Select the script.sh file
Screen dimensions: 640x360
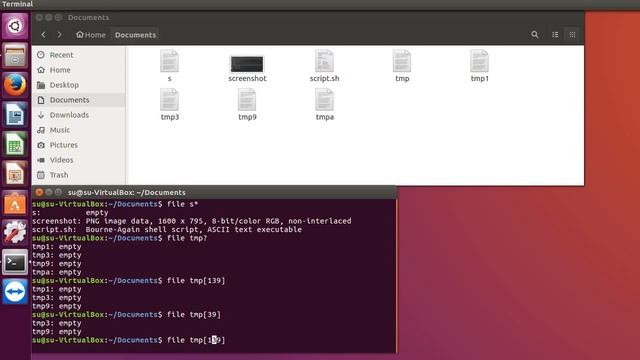click(x=324, y=65)
